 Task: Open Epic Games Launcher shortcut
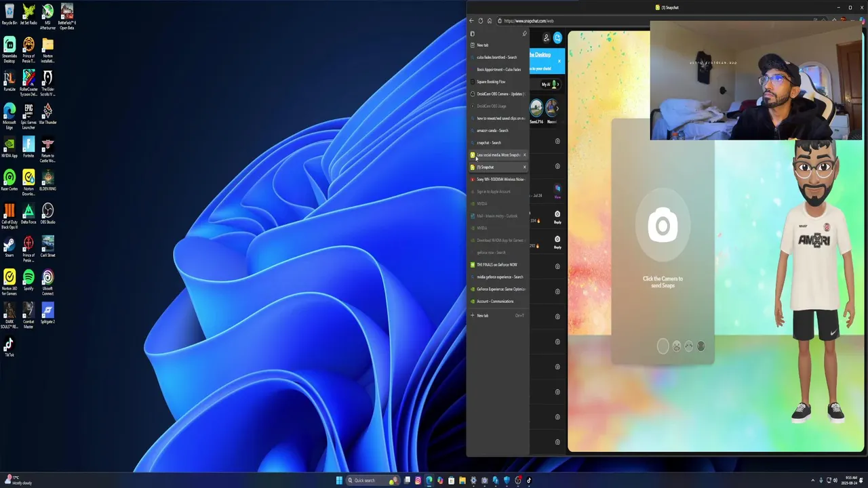[x=28, y=117]
